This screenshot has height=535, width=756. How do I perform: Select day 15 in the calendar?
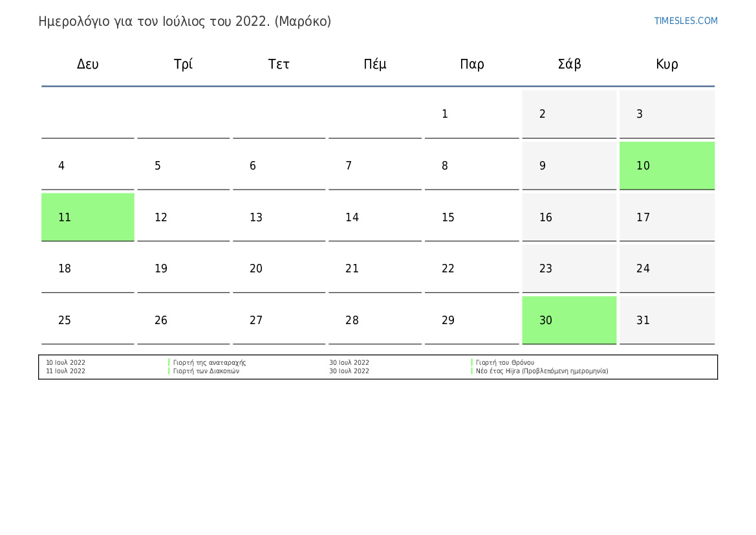tap(471, 217)
